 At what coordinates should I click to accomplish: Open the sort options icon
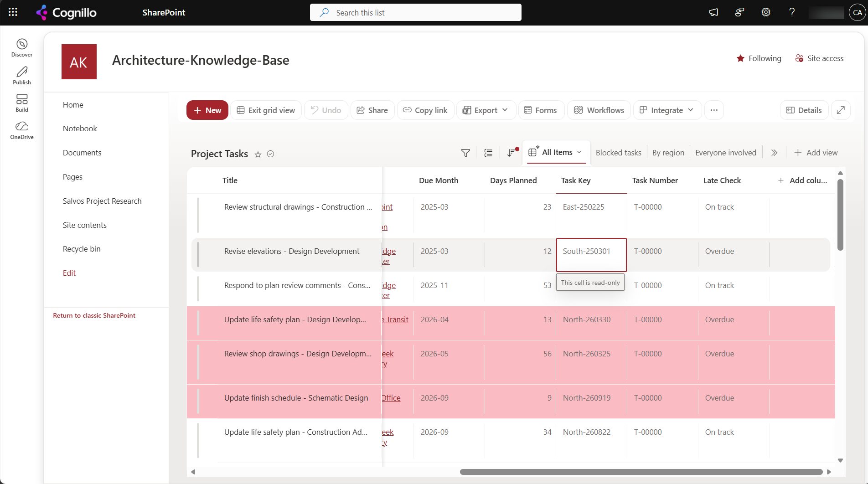tap(511, 153)
